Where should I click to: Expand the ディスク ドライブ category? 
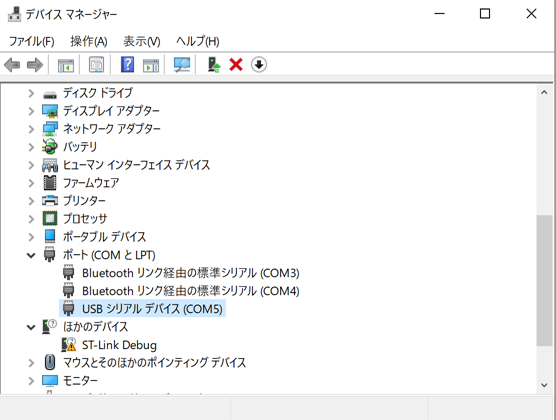[31, 93]
